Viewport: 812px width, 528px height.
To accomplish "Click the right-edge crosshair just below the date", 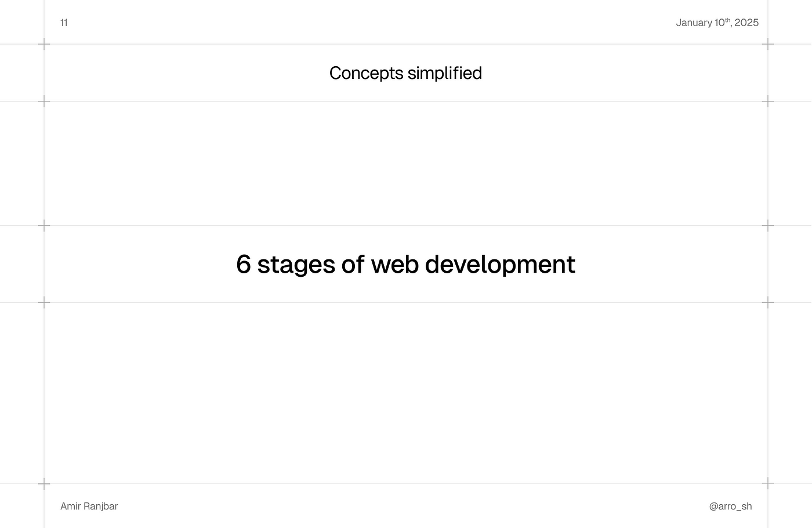I will (768, 44).
